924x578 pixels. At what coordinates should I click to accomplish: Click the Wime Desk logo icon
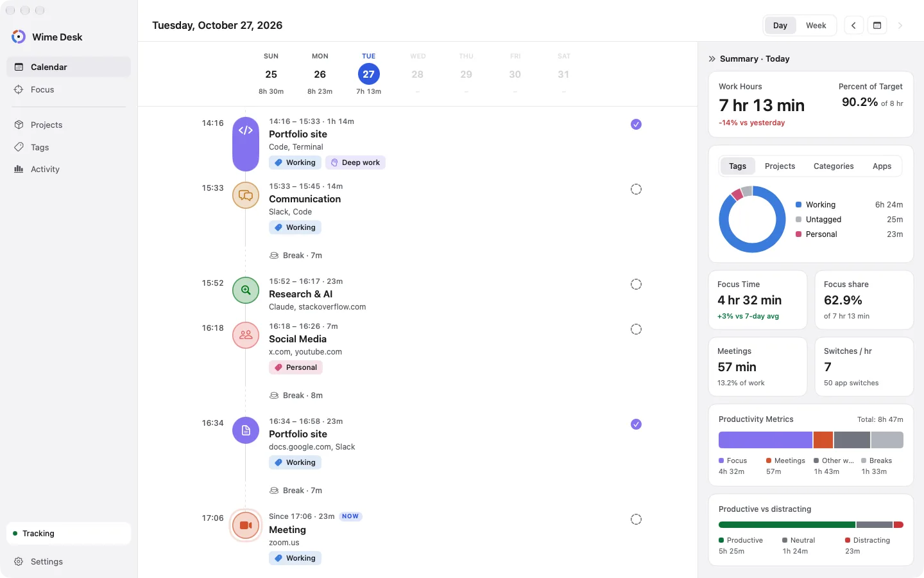(19, 37)
